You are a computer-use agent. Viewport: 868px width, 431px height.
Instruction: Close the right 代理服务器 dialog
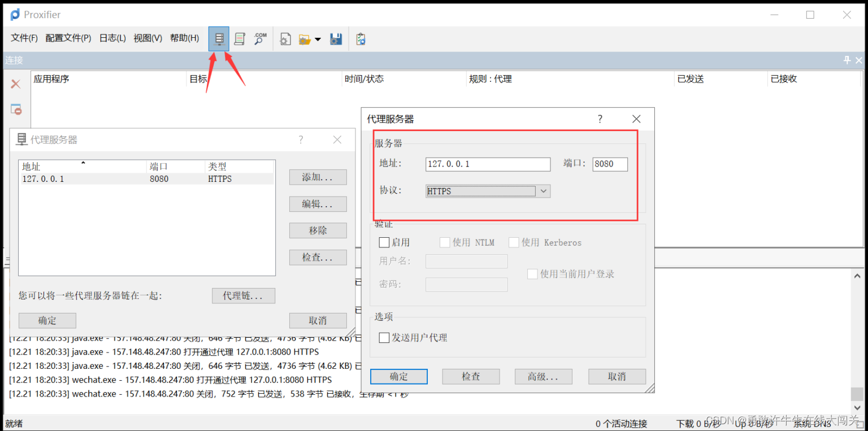pyautogui.click(x=636, y=119)
